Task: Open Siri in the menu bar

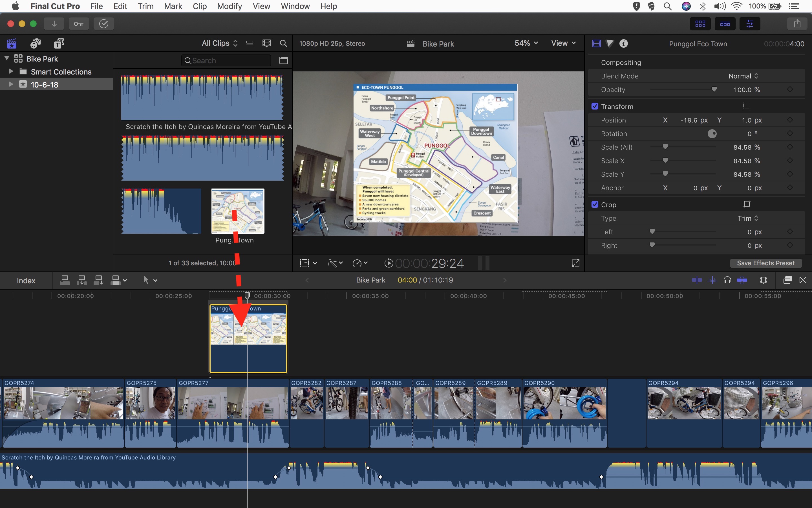Action: pos(686,6)
